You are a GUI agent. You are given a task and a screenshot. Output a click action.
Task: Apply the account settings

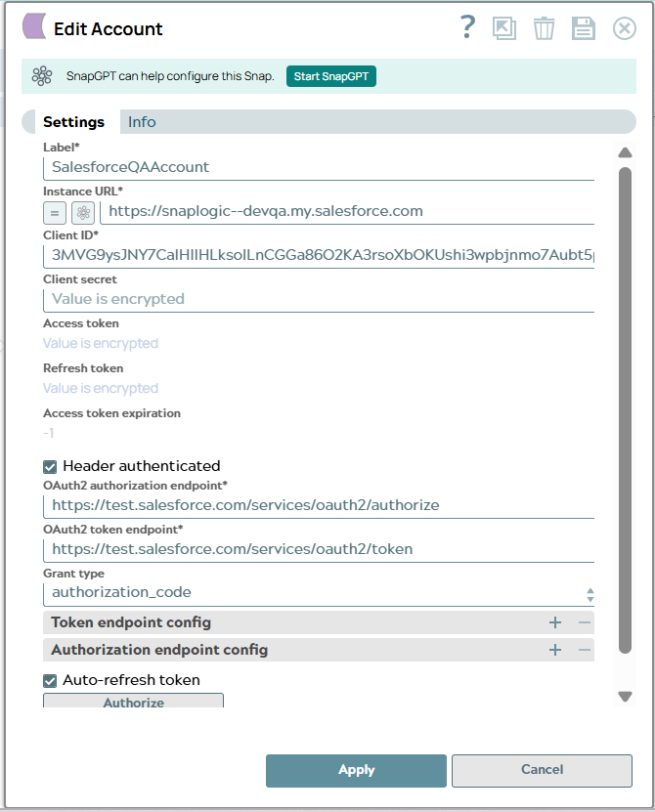coord(356,771)
